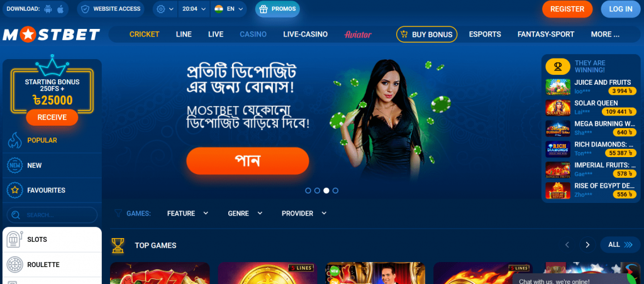Image resolution: width=644 pixels, height=284 pixels.
Task: Open the gift box Promos icon
Action: point(264,9)
